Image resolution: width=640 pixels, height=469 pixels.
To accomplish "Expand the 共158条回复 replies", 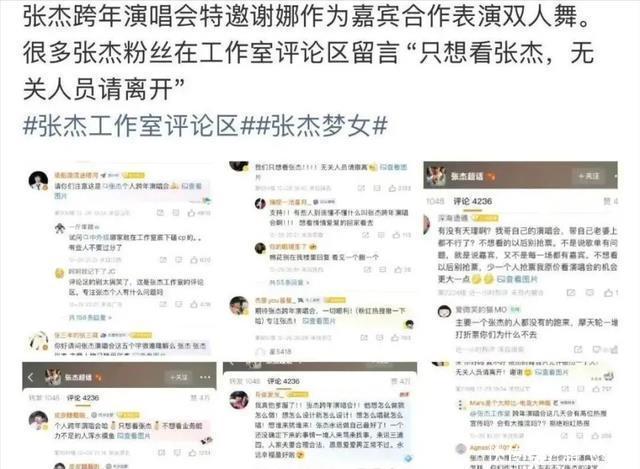I will pos(91,317).
